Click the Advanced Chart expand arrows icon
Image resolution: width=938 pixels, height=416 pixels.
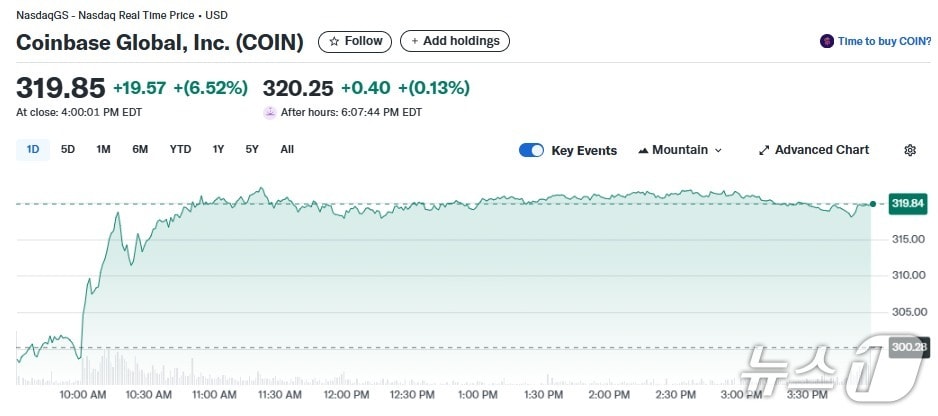pyautogui.click(x=764, y=150)
